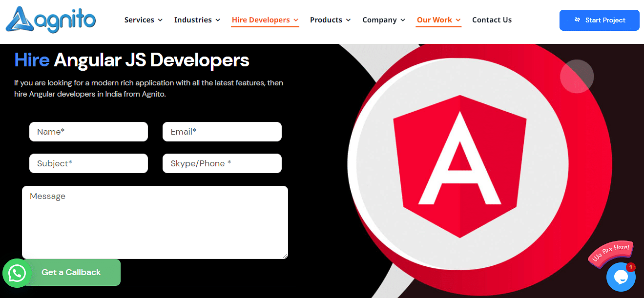The height and width of the screenshot is (298, 644).
Task: Focus the Name input field
Action: (88, 132)
